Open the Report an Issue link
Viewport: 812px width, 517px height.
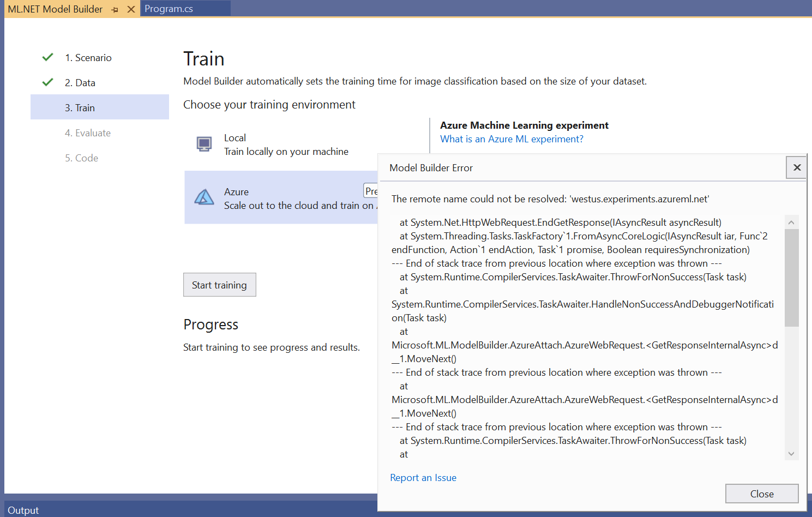[x=423, y=477]
